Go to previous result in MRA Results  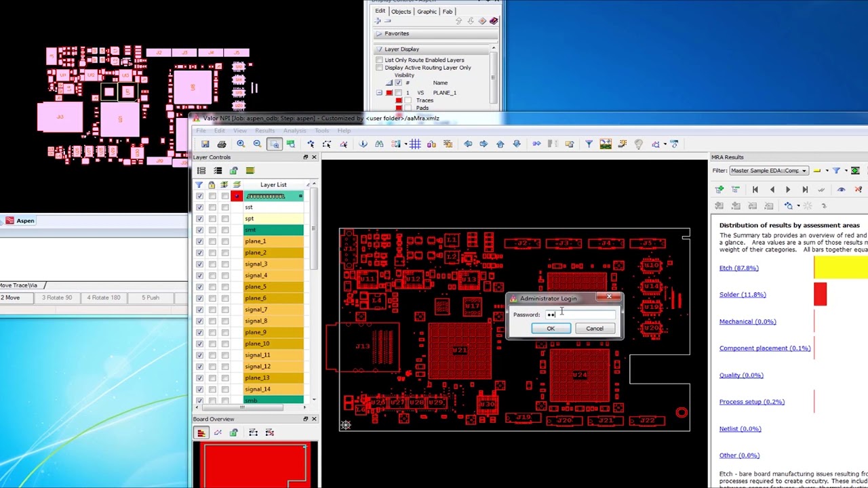(x=772, y=190)
